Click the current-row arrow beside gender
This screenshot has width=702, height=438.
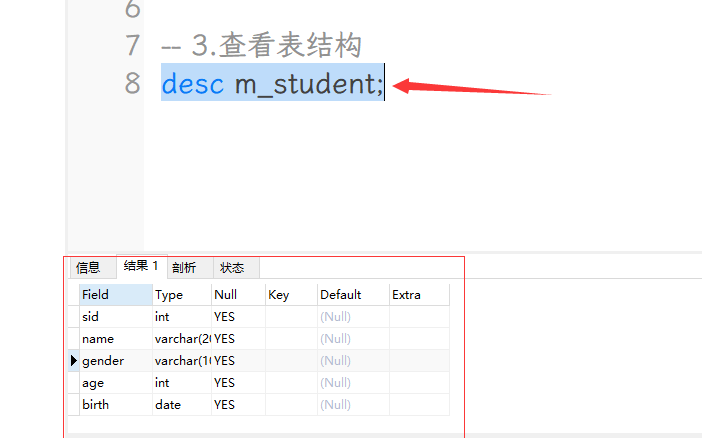click(74, 361)
